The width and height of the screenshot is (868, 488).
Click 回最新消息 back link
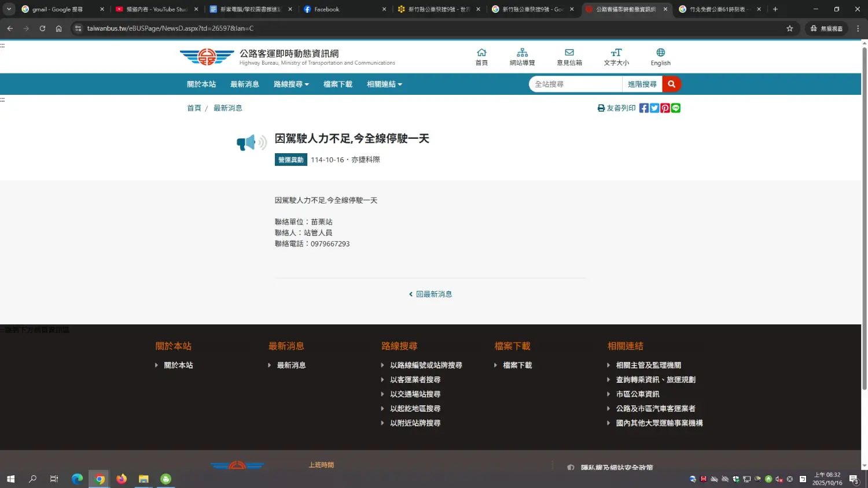tap(431, 294)
